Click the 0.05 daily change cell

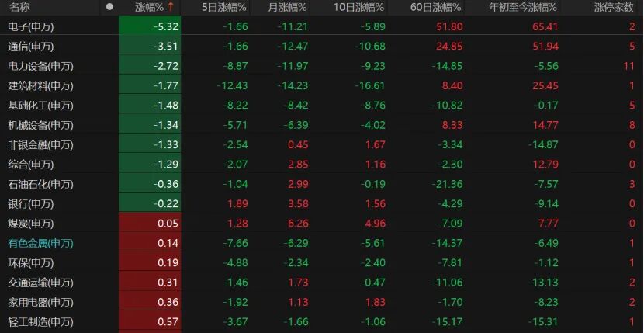(150, 223)
